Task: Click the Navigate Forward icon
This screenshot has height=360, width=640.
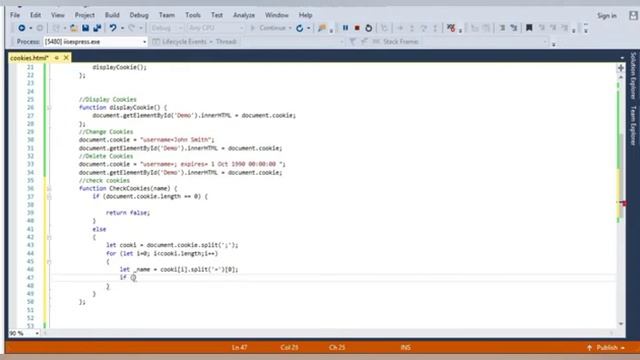Action: [40, 28]
